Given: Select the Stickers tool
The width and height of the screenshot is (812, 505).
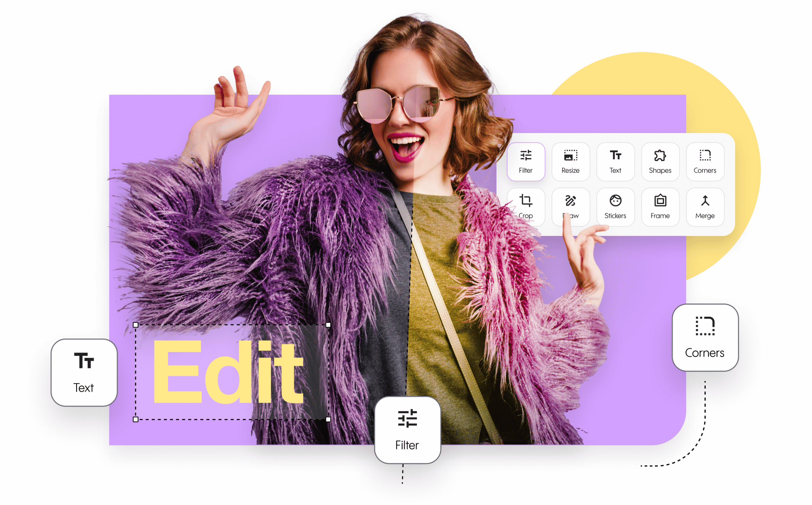Looking at the screenshot, I should [x=616, y=207].
